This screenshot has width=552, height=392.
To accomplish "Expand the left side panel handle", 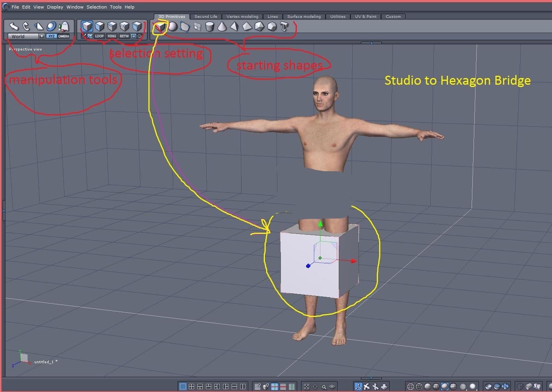I will [4, 211].
